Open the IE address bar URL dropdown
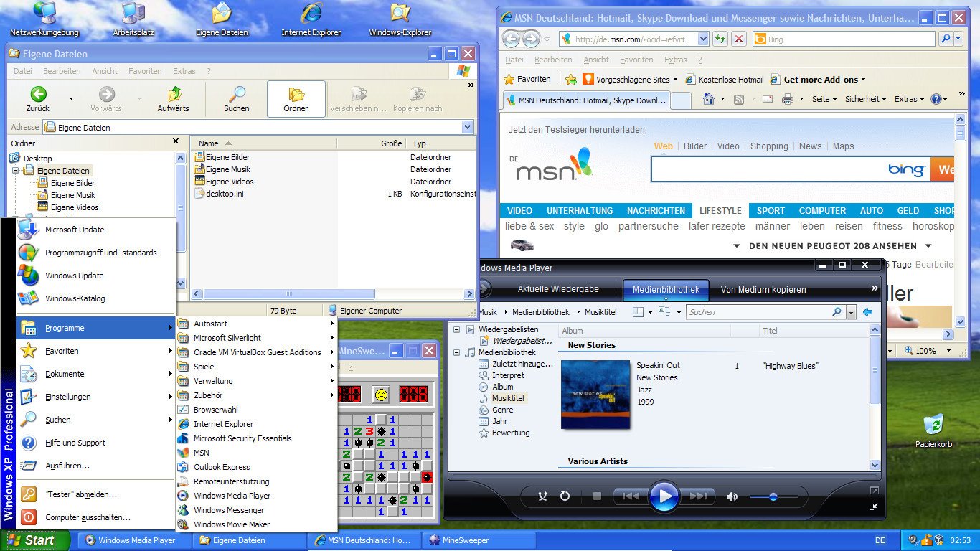This screenshot has height=551, width=980. 703,39
